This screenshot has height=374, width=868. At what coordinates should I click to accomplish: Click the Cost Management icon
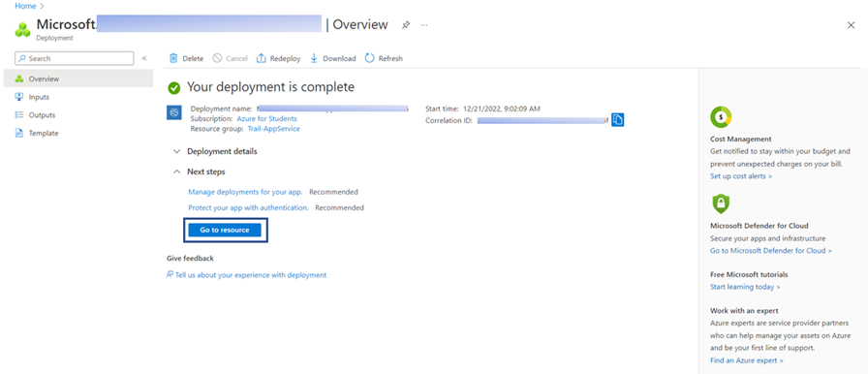721,116
